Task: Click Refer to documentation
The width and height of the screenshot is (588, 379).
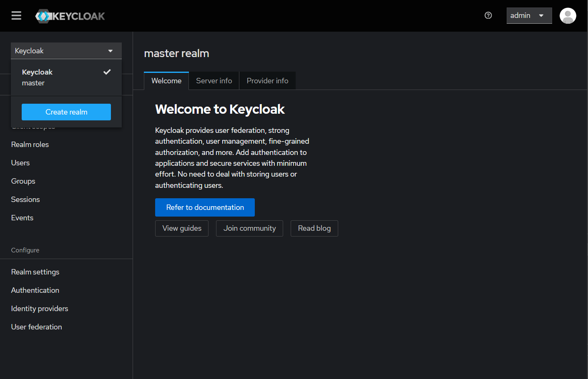Action: [x=205, y=207]
